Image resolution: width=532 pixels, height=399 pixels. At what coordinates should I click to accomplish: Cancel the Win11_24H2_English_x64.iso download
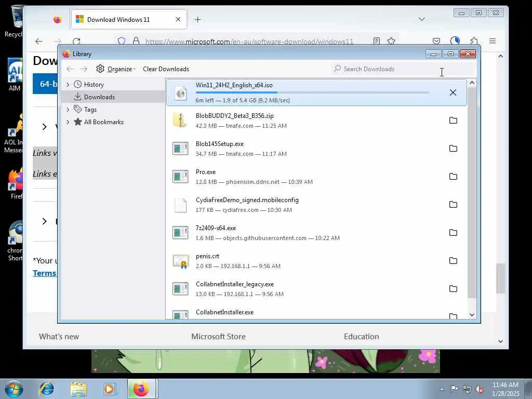pyautogui.click(x=453, y=92)
